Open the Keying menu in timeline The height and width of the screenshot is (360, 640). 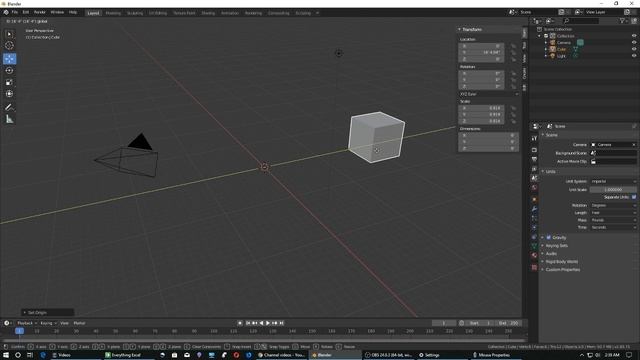(48, 323)
